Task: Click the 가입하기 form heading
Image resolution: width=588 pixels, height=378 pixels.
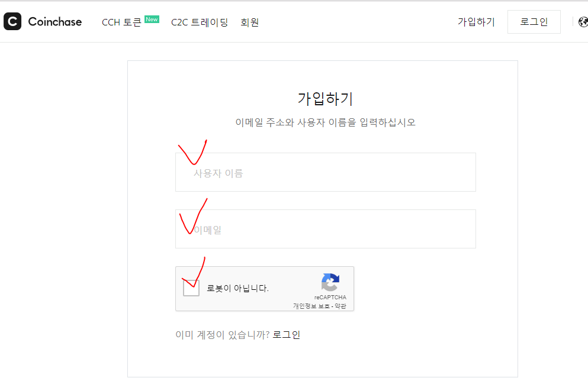Action: tap(325, 99)
